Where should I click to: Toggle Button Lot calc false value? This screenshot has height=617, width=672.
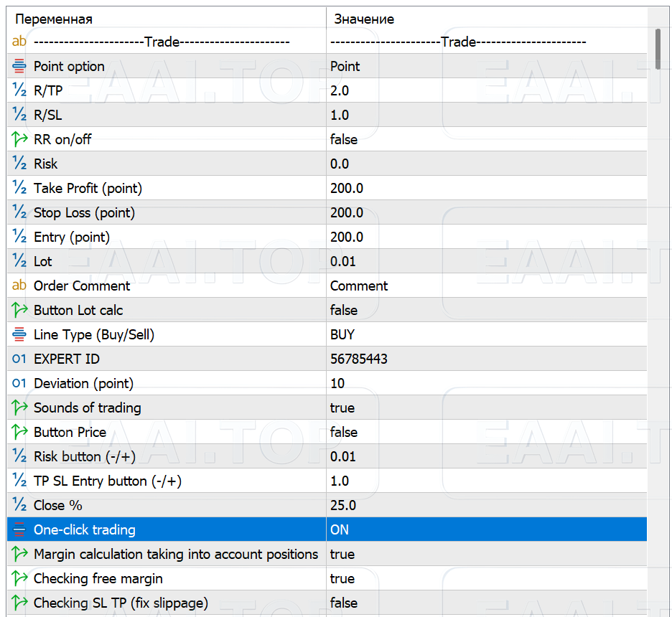click(x=344, y=311)
